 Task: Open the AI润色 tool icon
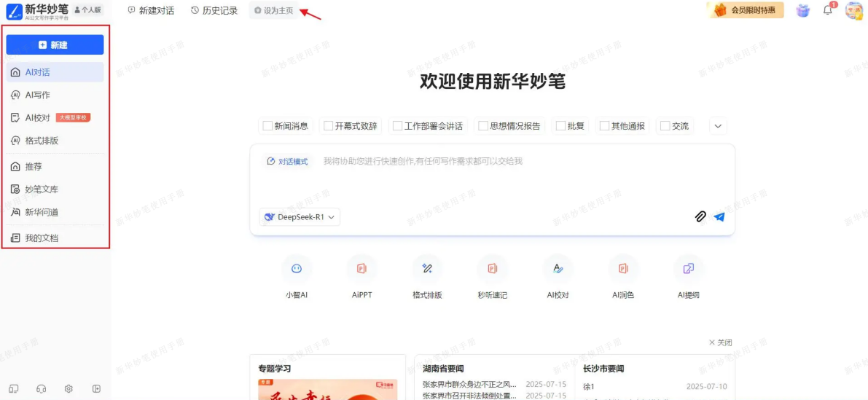(623, 269)
